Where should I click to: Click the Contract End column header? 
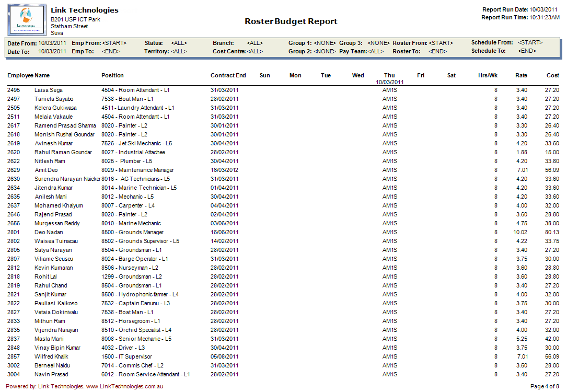(x=228, y=75)
